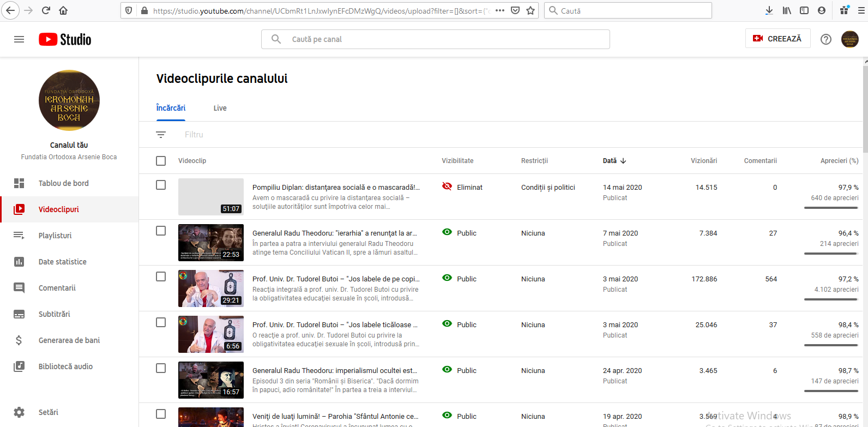868x427 pixels.
Task: Click like-ratio bar under 147 de aprecieri
Action: (x=831, y=390)
